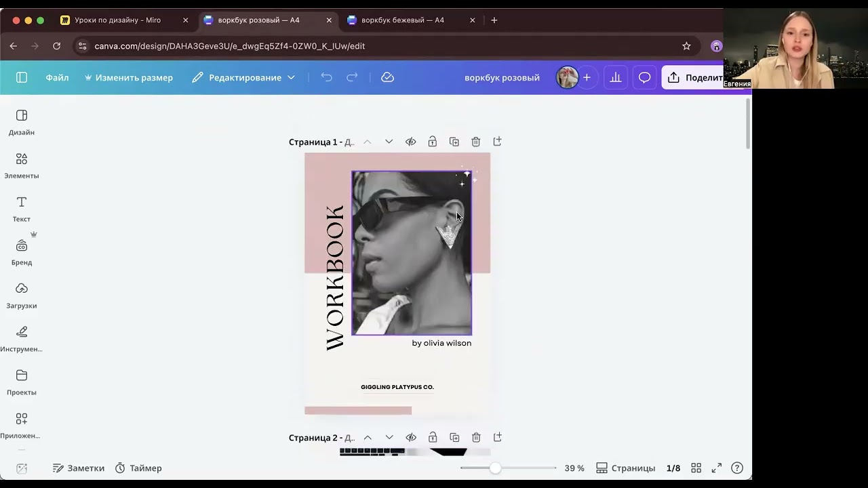Image resolution: width=868 pixels, height=488 pixels.
Task: Click the cloud save status icon
Action: tap(387, 77)
